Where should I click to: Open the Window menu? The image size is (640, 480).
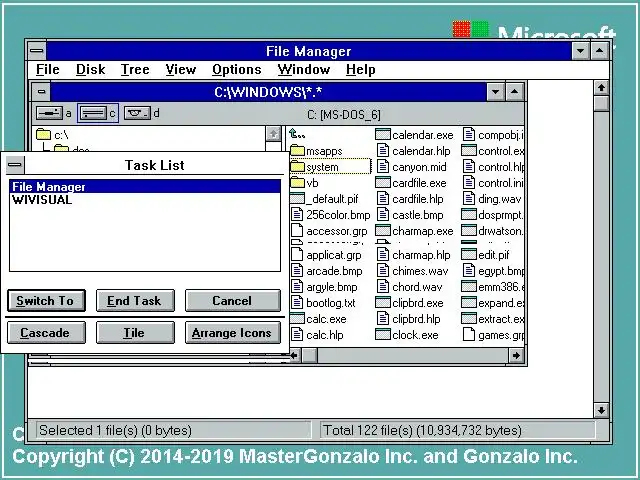(x=304, y=69)
